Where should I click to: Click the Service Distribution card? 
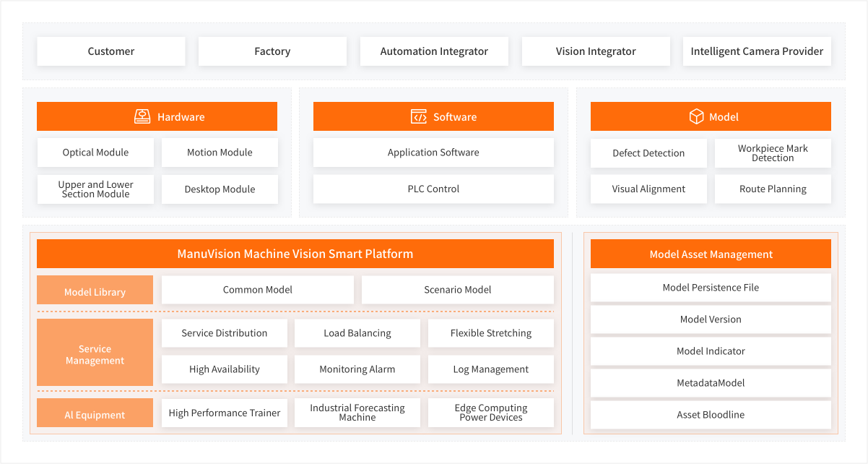coord(225,333)
